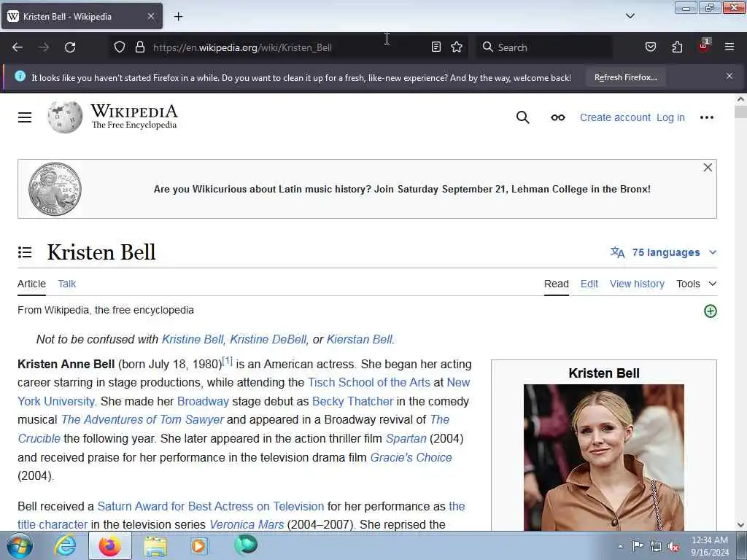This screenshot has width=747, height=560.
Task: Click the coin image in the banner
Action: [x=55, y=189]
